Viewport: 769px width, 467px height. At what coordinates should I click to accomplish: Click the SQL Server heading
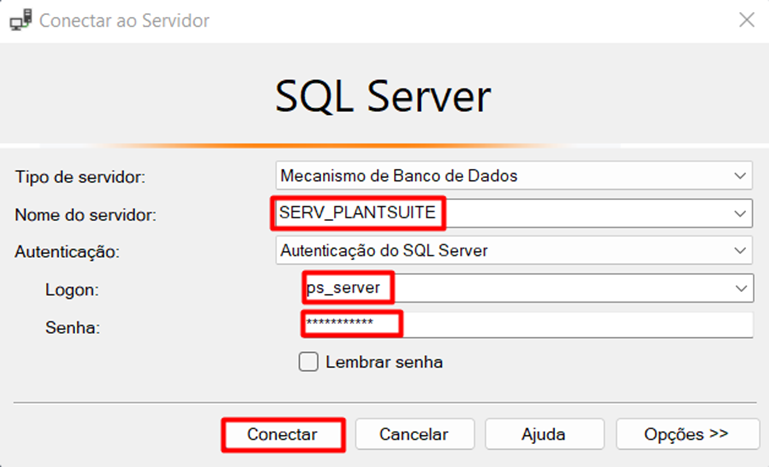click(383, 97)
